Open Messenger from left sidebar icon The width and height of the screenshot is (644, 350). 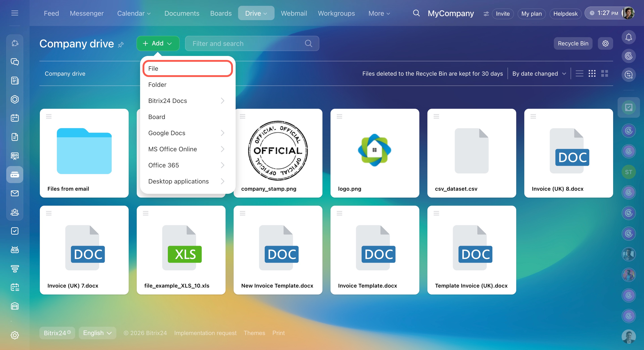[x=15, y=62]
